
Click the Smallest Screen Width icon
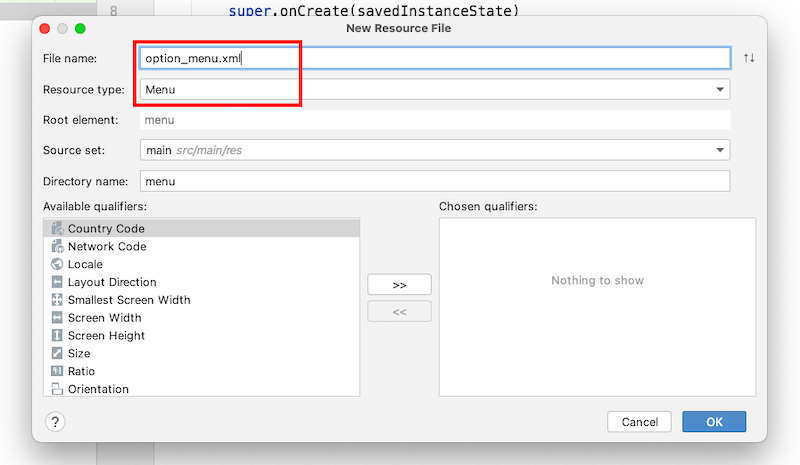click(57, 300)
